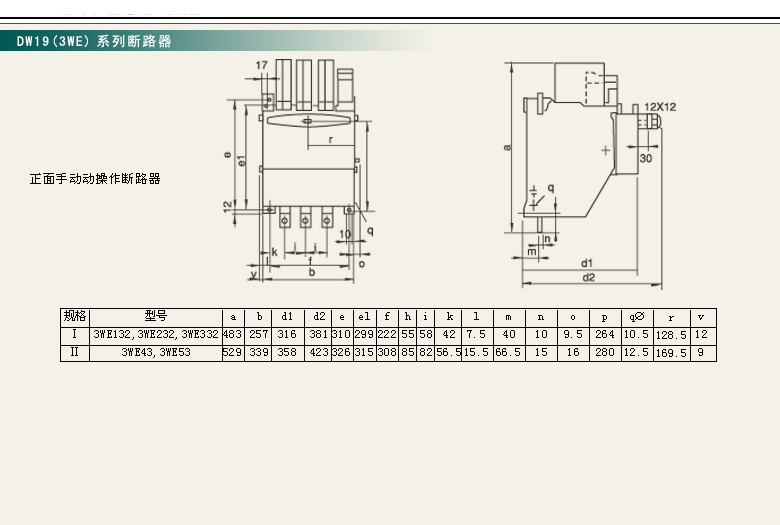This screenshot has width=780, height=525.
Task: Click the d2 dimension label under side view
Action: pyautogui.click(x=588, y=277)
